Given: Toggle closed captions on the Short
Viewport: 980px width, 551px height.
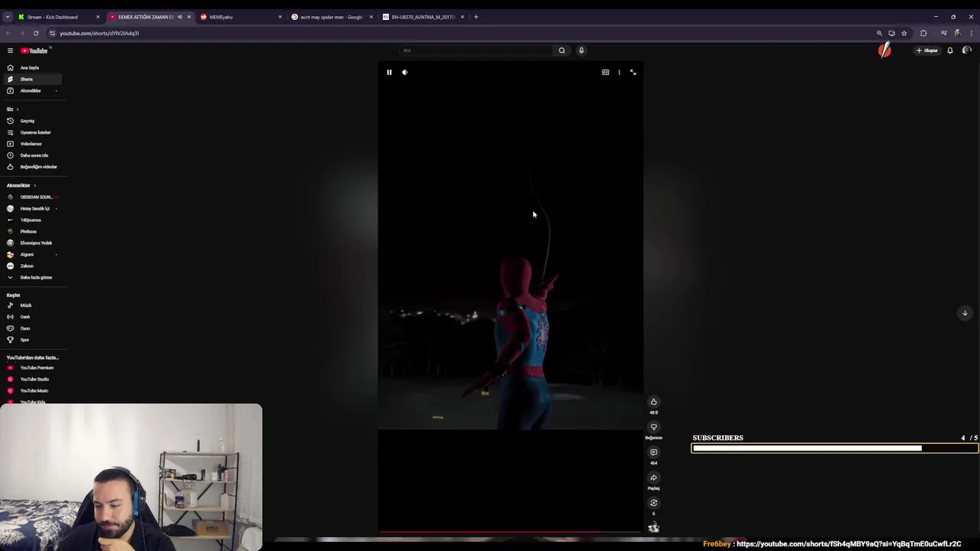Looking at the screenshot, I should point(606,72).
